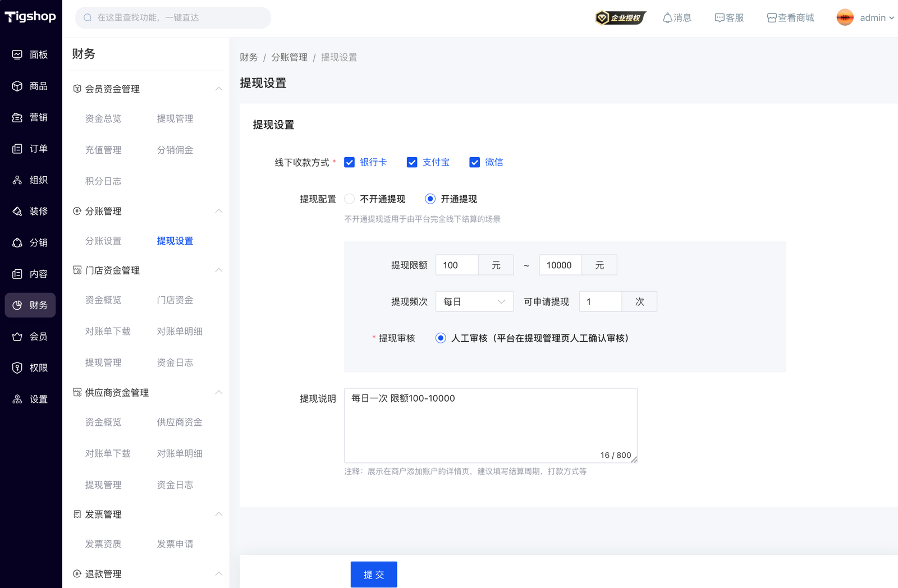Open the 订单 orders icon
Screen dimensions: 898x588
click(x=17, y=149)
